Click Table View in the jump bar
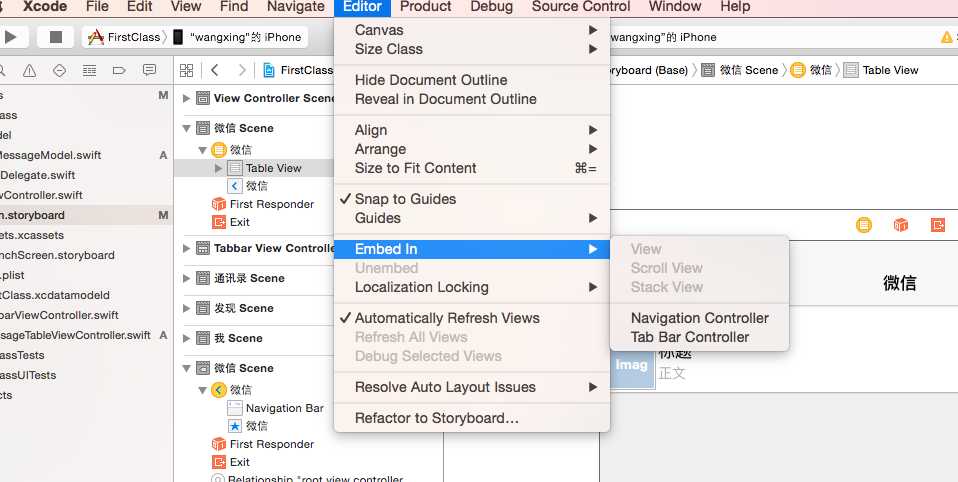The image size is (958, 482). point(882,70)
